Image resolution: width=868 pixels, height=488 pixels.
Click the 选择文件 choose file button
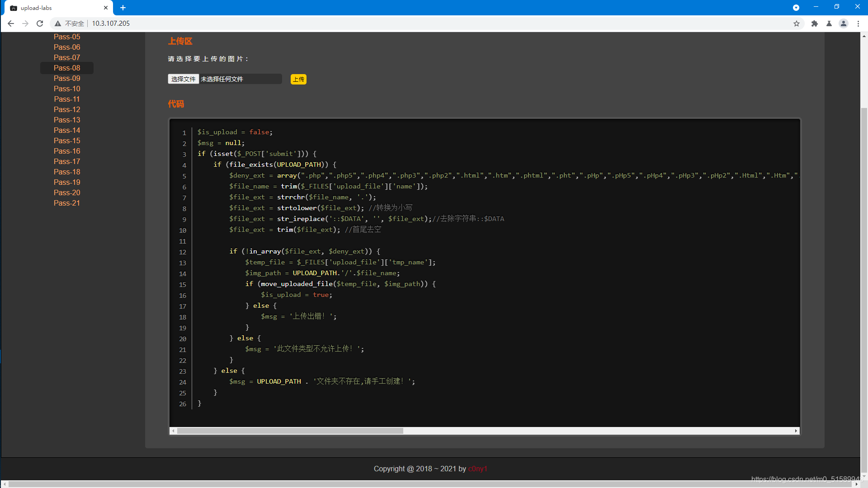[x=184, y=79]
